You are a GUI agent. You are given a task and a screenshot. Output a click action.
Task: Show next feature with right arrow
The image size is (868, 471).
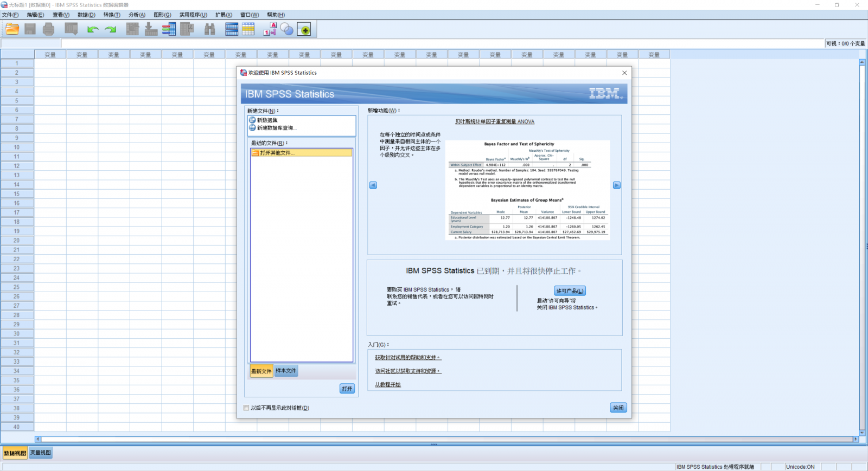pyautogui.click(x=617, y=185)
